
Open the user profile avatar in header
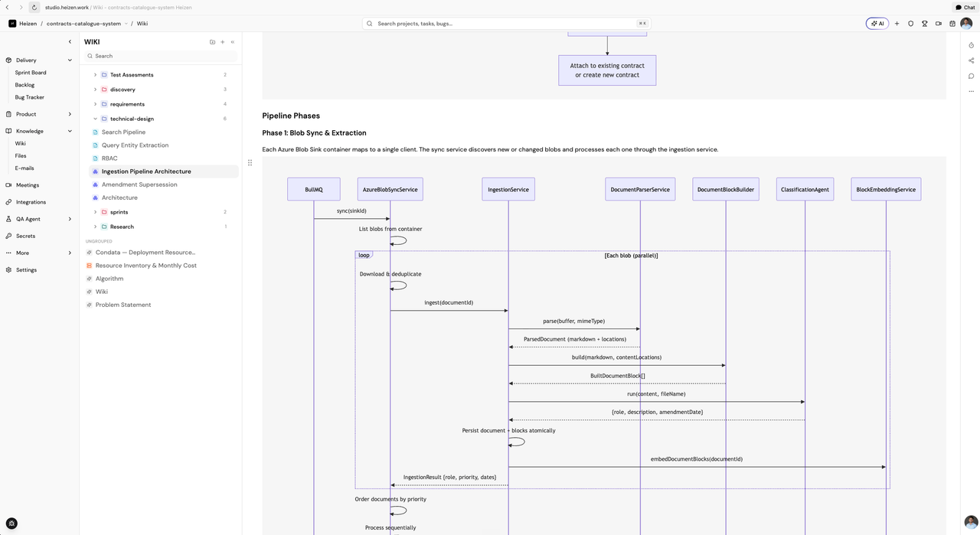coord(966,24)
